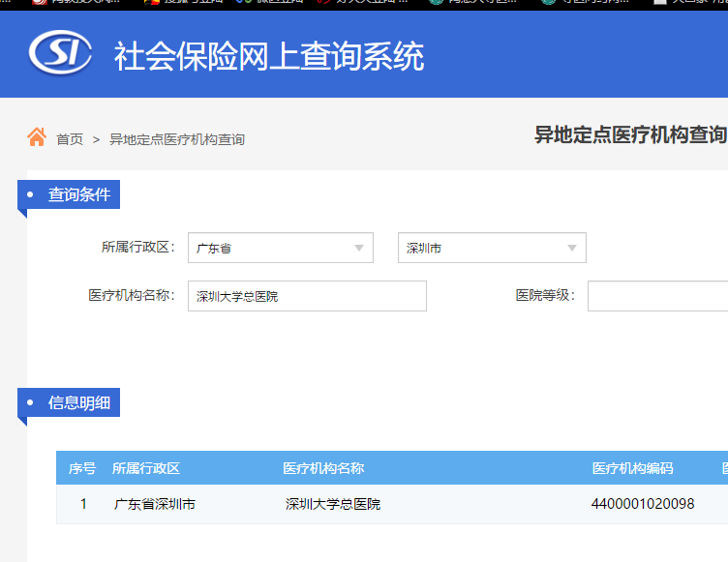Click row number 1 in the results
Viewport: 728px width, 562px height.
point(83,504)
